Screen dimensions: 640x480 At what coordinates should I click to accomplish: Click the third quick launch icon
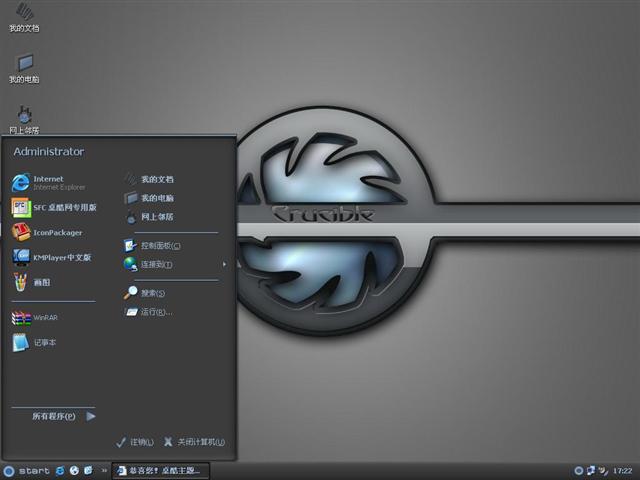(88, 471)
